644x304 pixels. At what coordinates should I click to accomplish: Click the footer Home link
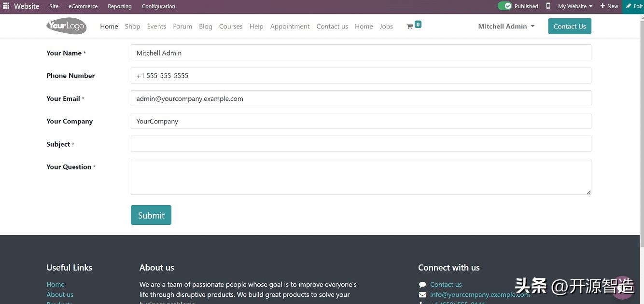click(x=56, y=285)
